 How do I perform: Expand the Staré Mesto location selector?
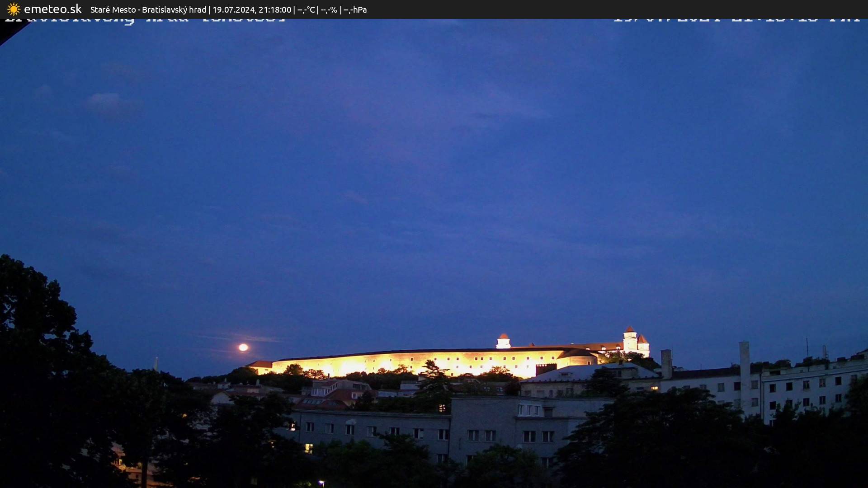(x=113, y=9)
